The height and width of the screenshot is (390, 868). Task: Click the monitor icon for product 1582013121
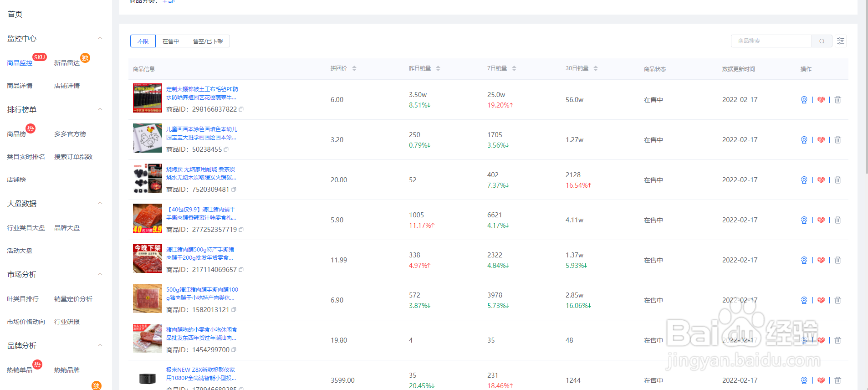pos(804,300)
